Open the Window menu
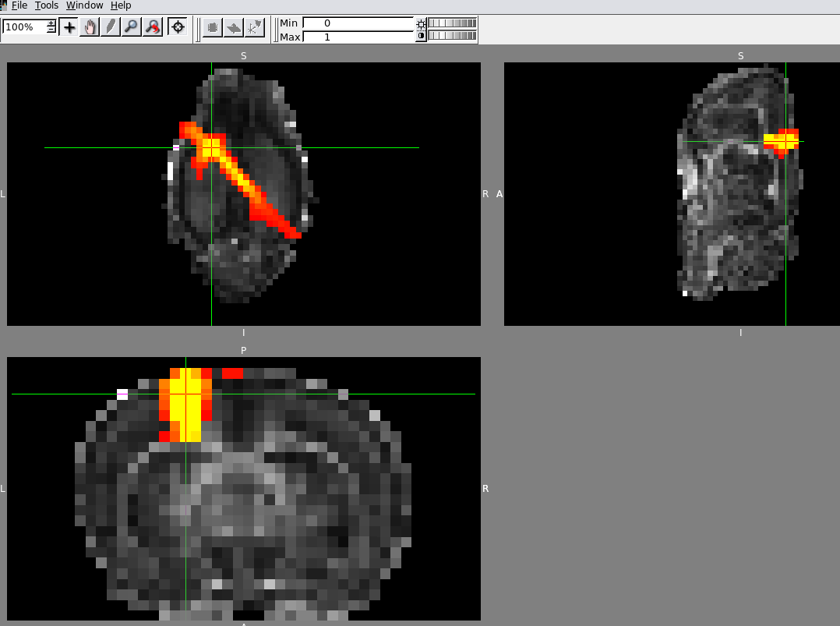Screen dimensions: 840x626 84,5
